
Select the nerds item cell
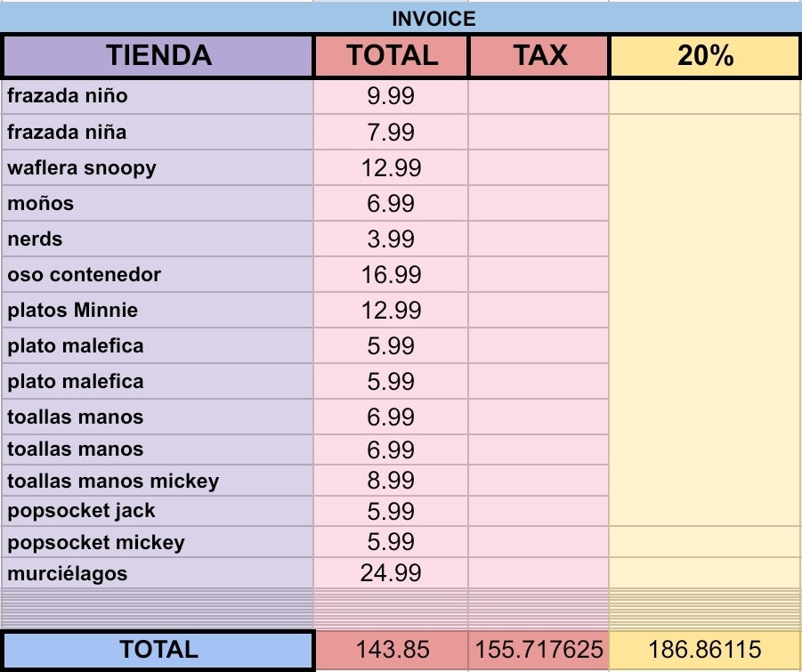click(158, 239)
